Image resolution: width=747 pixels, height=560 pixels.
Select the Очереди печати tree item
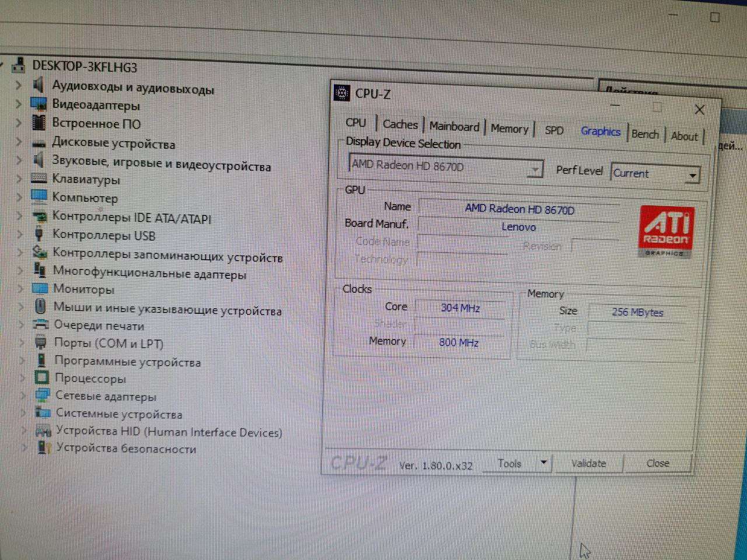coord(99,325)
